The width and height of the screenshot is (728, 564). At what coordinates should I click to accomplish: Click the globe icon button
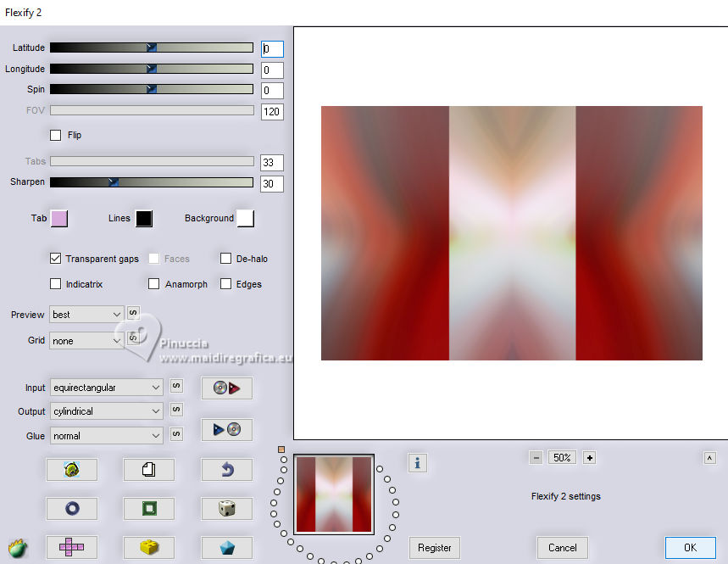coord(72,470)
